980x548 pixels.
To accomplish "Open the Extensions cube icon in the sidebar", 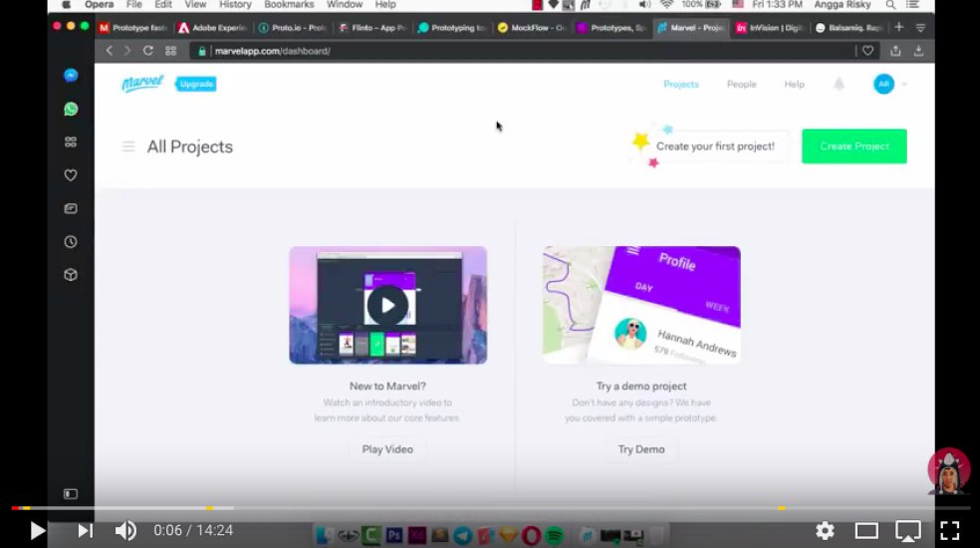I will coord(71,275).
